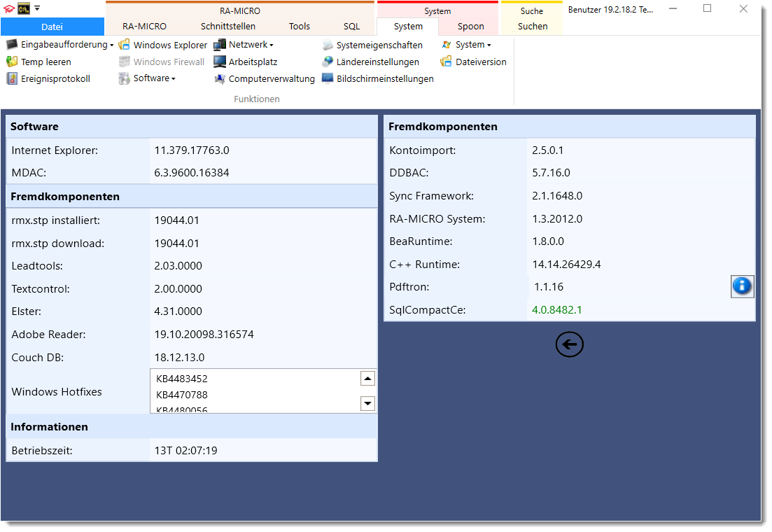Click BeaRuntime version 1.8.0.0

(x=548, y=241)
